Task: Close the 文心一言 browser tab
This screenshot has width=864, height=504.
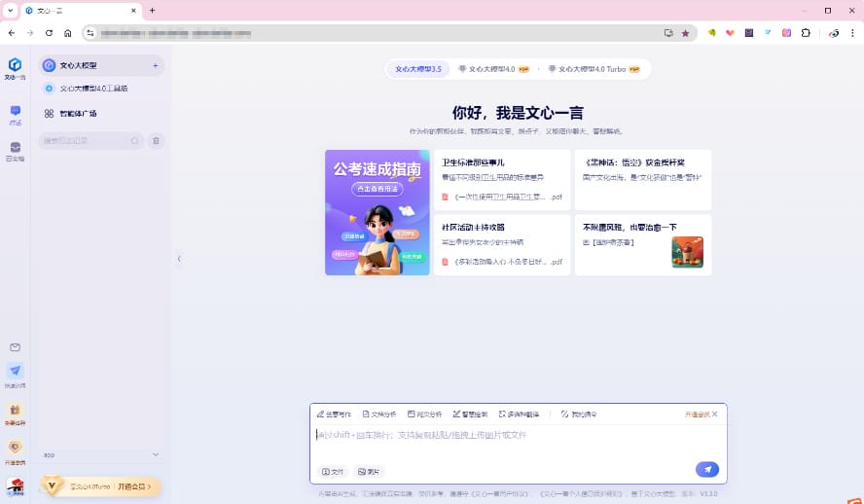Action: tap(133, 11)
